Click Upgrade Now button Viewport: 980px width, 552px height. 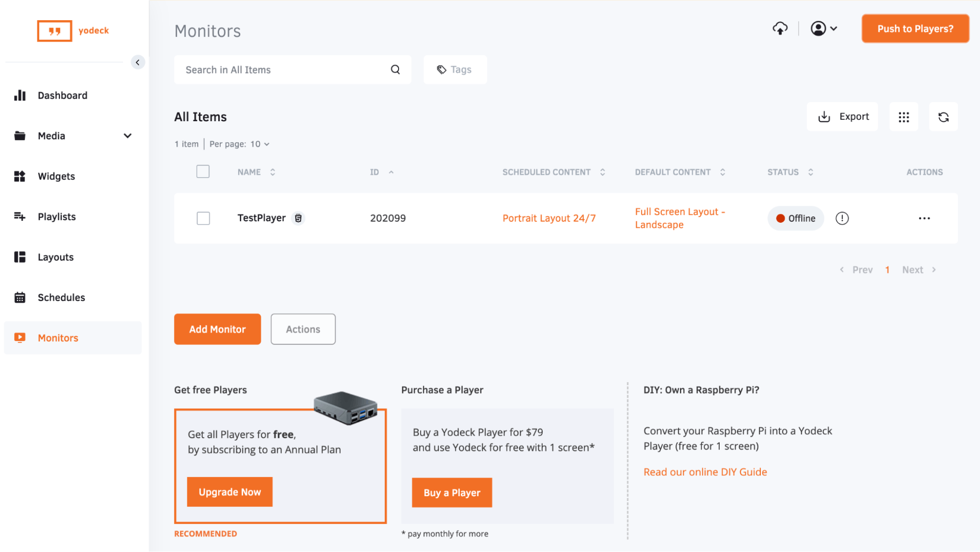[229, 492]
